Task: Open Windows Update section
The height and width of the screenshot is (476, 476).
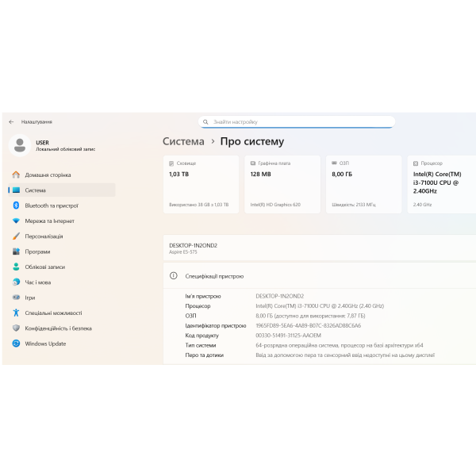Action: click(62, 344)
